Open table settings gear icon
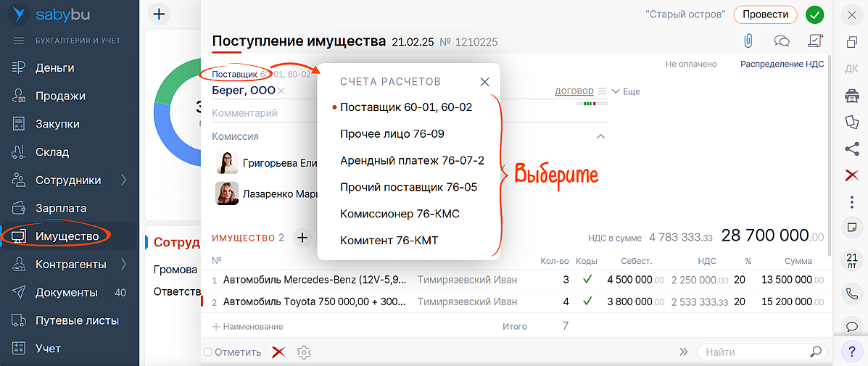Image resolution: width=868 pixels, height=366 pixels. [x=304, y=352]
